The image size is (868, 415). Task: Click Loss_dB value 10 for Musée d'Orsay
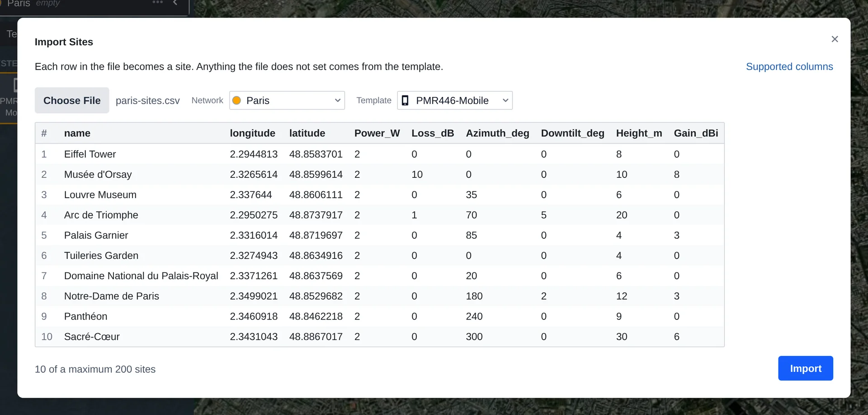[417, 174]
